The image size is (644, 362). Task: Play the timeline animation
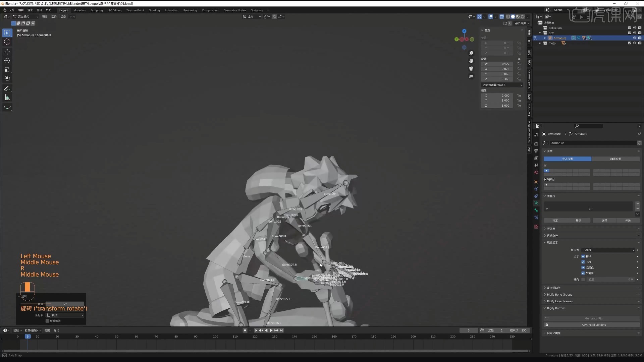[271, 330]
